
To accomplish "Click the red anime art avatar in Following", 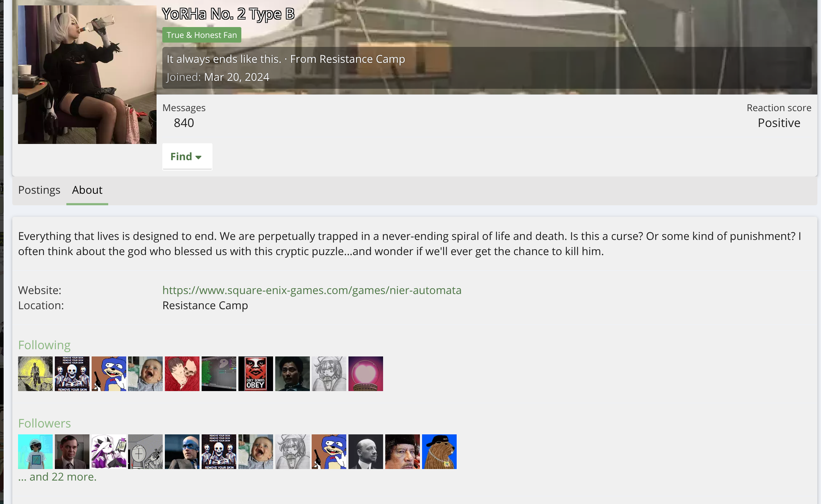I will click(x=182, y=374).
